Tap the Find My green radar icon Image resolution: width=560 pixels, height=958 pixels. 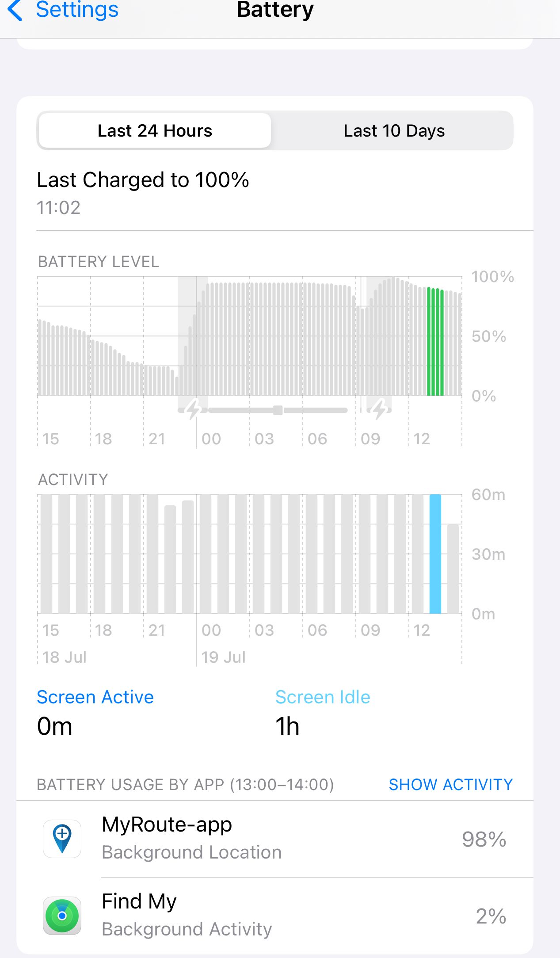[x=62, y=916]
